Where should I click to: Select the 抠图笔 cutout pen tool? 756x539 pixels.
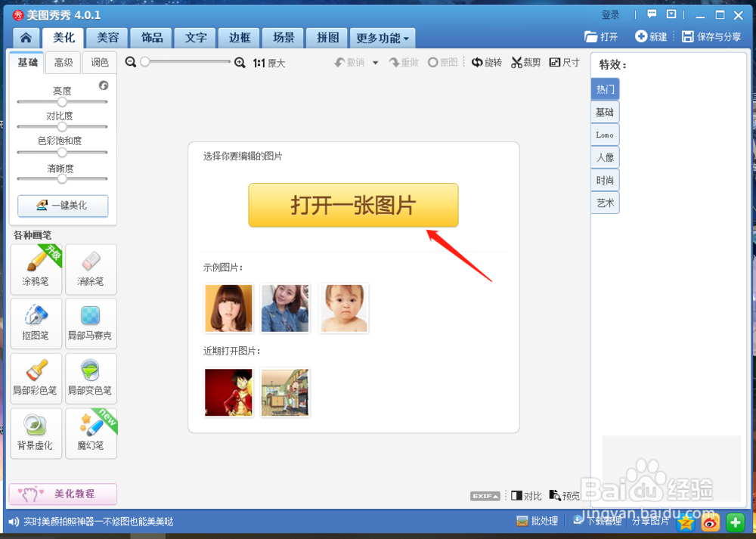(x=36, y=324)
